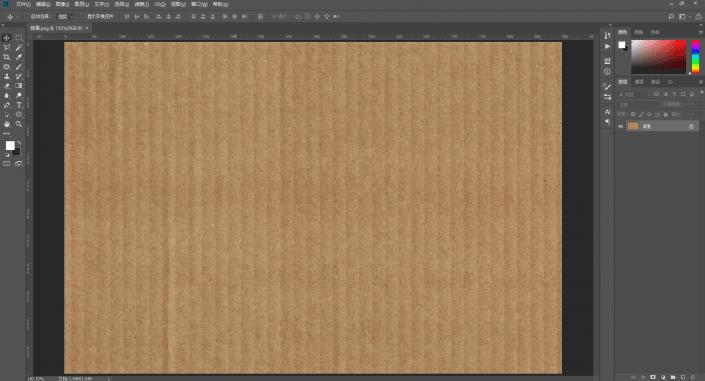Select the Horizontal Type tool
The image size is (705, 381).
[19, 105]
